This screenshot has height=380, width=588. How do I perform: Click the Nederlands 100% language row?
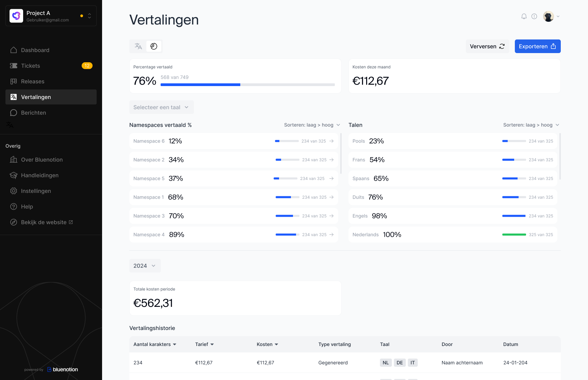(453, 235)
